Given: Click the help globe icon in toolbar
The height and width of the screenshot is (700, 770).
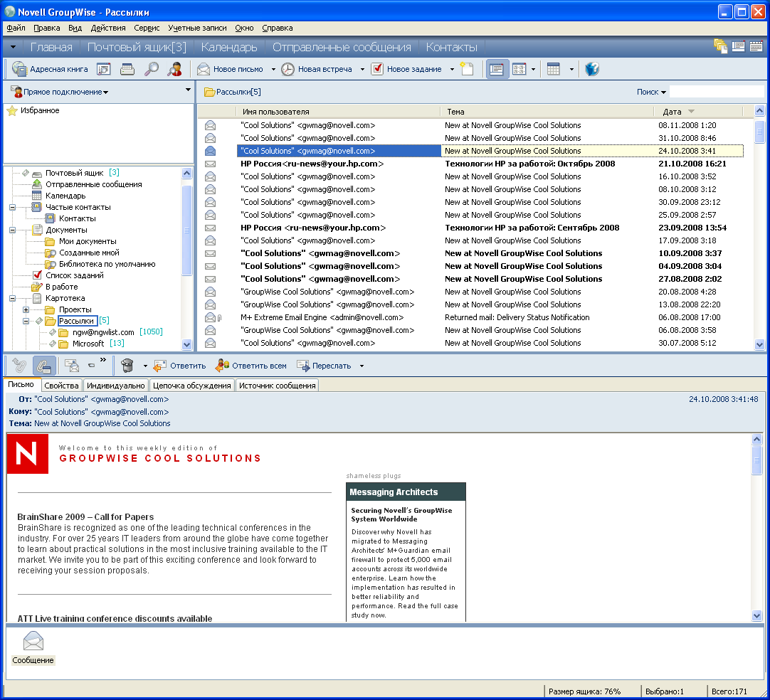Looking at the screenshot, I should pos(592,69).
